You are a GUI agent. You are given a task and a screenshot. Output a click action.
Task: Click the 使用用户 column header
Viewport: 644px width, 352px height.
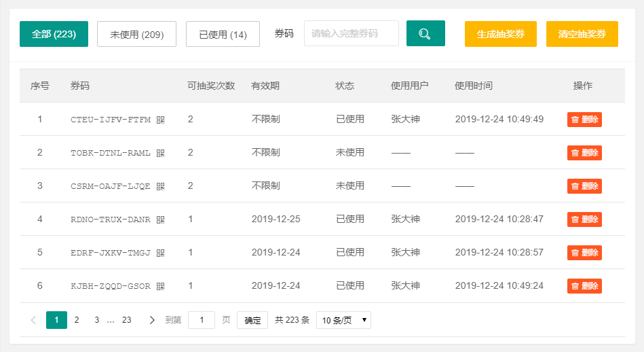[409, 86]
